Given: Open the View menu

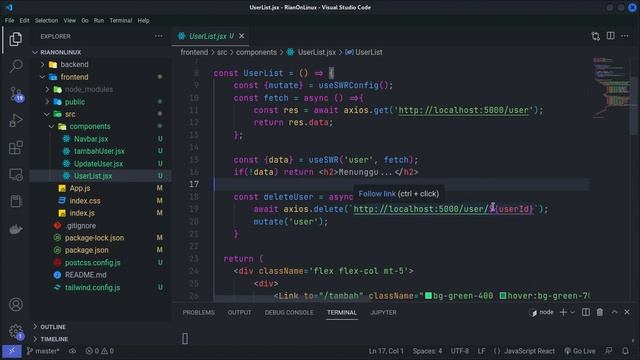Looking at the screenshot, I should tap(69, 20).
